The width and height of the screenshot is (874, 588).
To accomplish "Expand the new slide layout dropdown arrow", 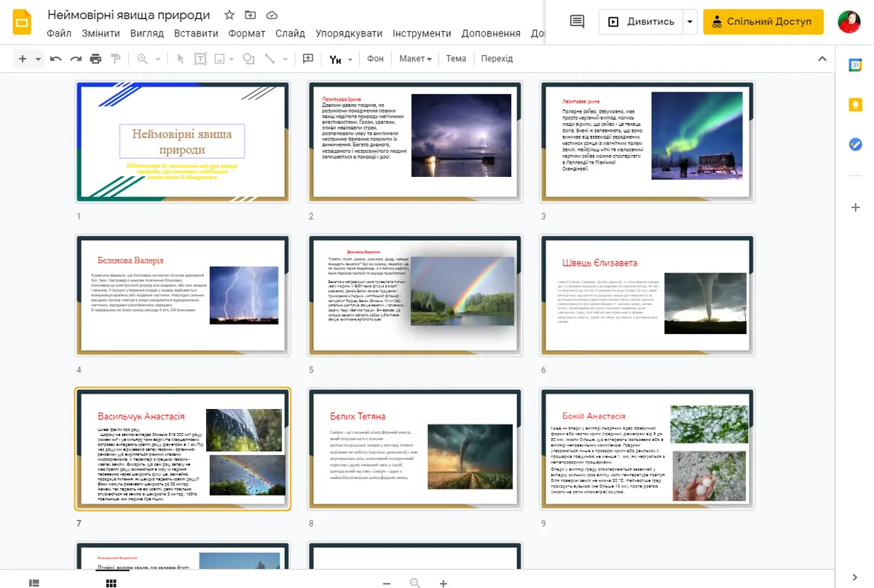I will coord(38,59).
